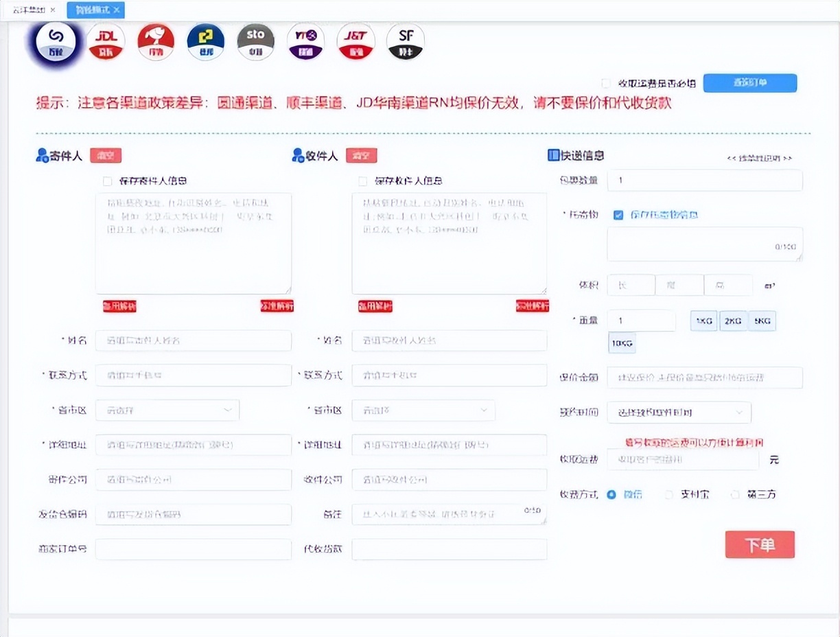840x637 pixels.
Task: Click the sender 清空 clear button
Action: 106,155
